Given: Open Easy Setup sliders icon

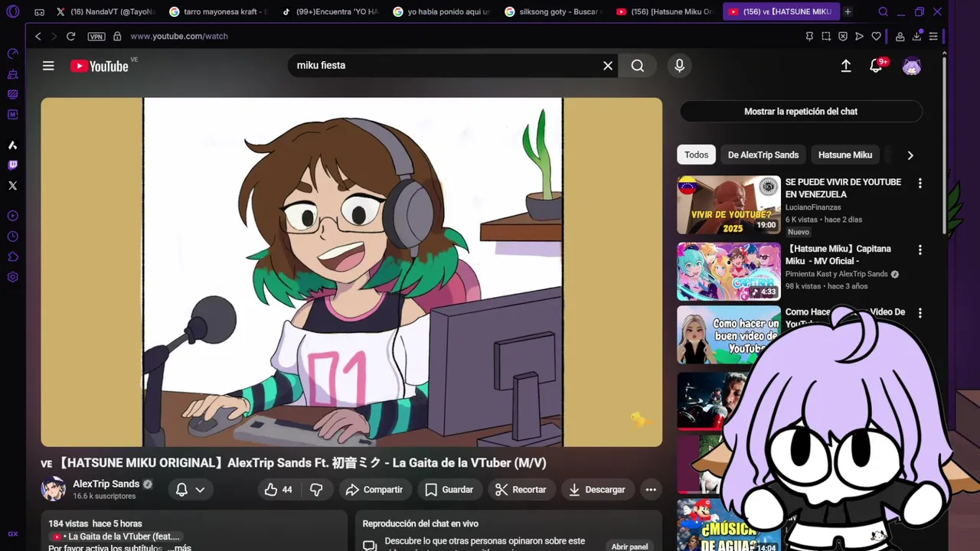Looking at the screenshot, I should pos(933,36).
